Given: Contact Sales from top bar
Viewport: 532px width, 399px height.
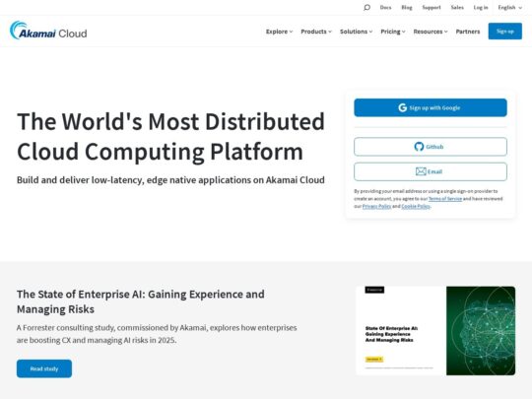Looking at the screenshot, I should click(457, 8).
